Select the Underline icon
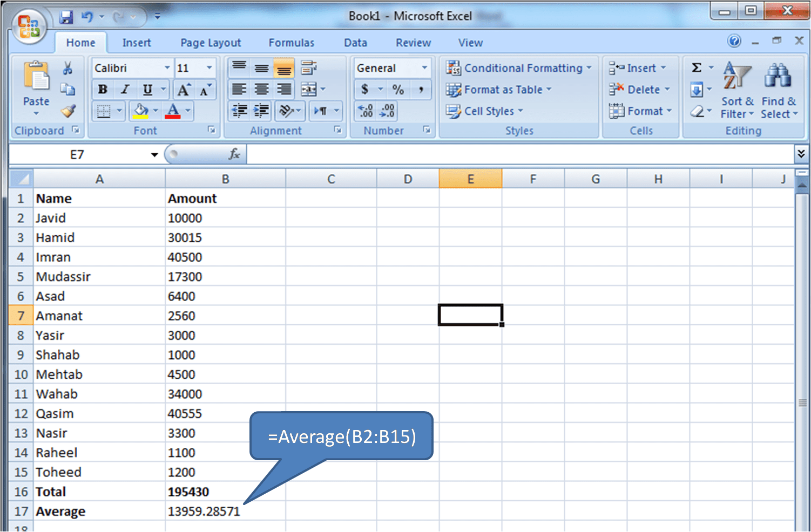Screen dimensions: 811x532 click(146, 90)
